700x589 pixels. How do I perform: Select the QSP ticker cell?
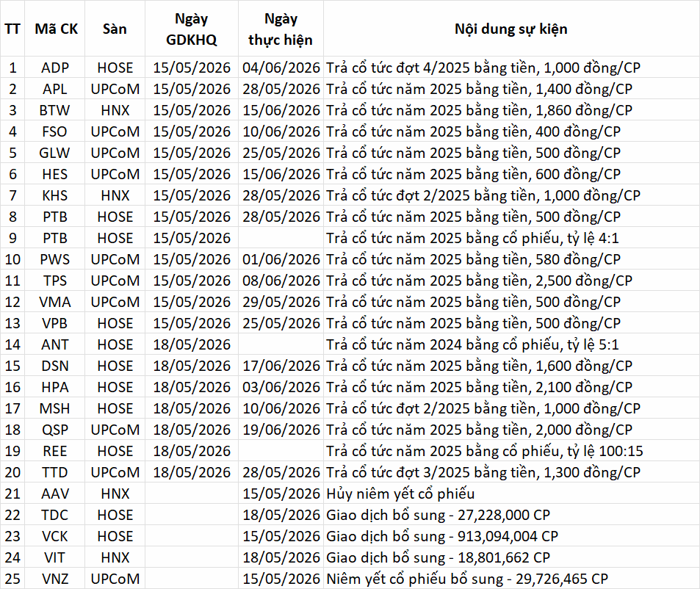[x=55, y=430]
